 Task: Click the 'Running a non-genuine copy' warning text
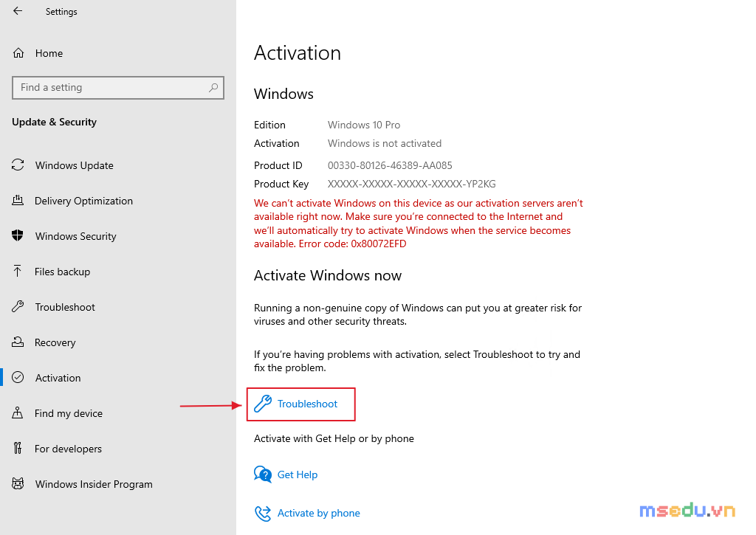(x=418, y=314)
